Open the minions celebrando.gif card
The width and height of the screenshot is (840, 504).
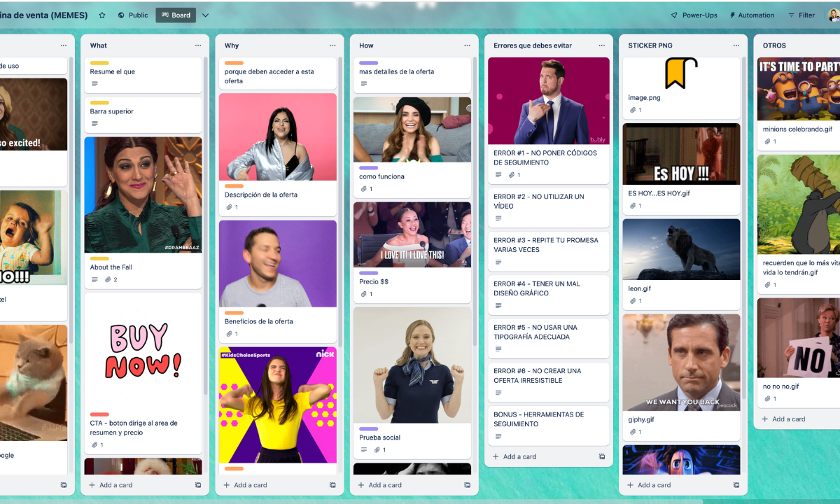click(798, 104)
